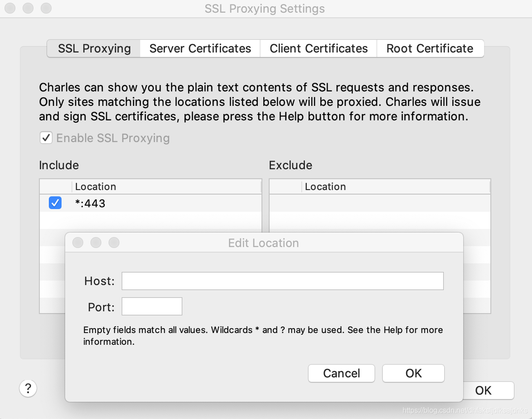Viewport: 532px width, 419px height.
Task: Focus the Port input field
Action: click(152, 306)
